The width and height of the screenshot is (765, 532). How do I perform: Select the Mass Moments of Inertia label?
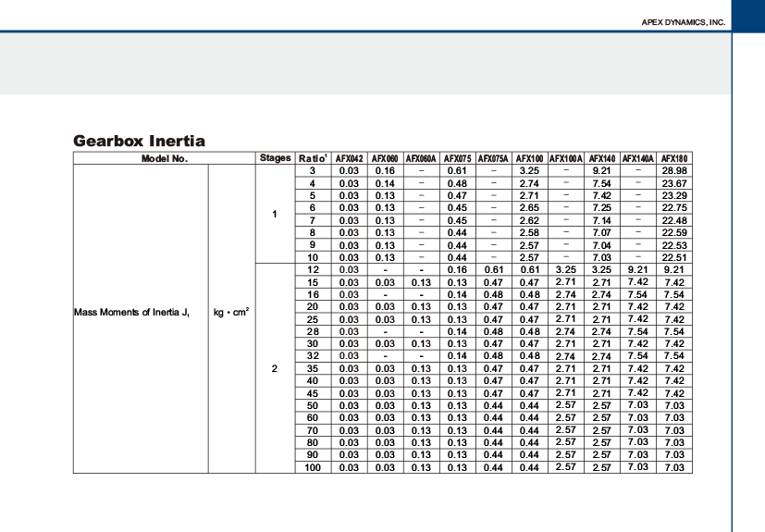coord(132,313)
